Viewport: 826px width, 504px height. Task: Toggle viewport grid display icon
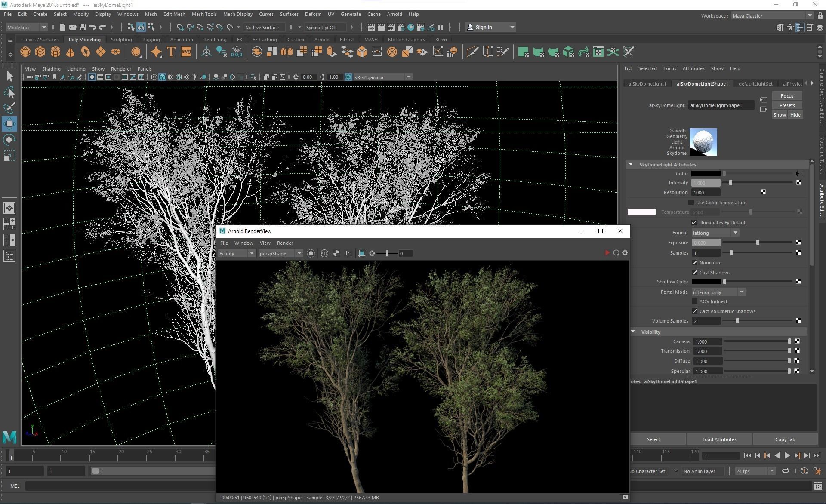[x=92, y=77]
